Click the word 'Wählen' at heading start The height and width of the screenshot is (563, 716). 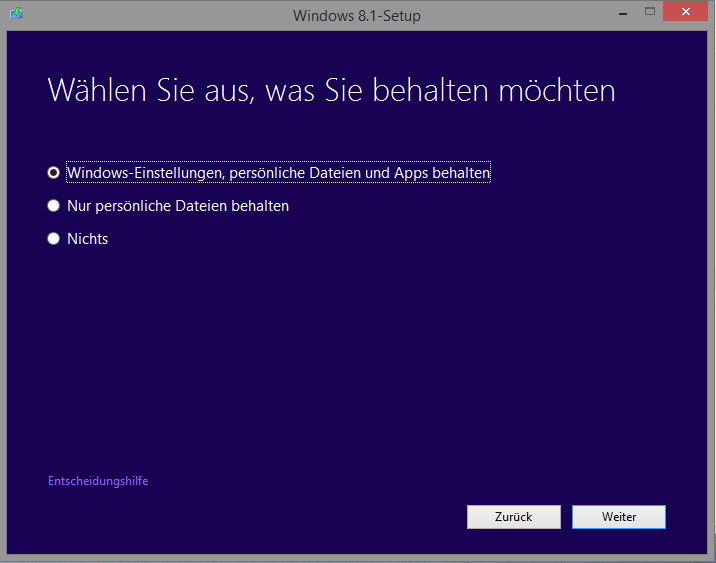tap(93, 91)
